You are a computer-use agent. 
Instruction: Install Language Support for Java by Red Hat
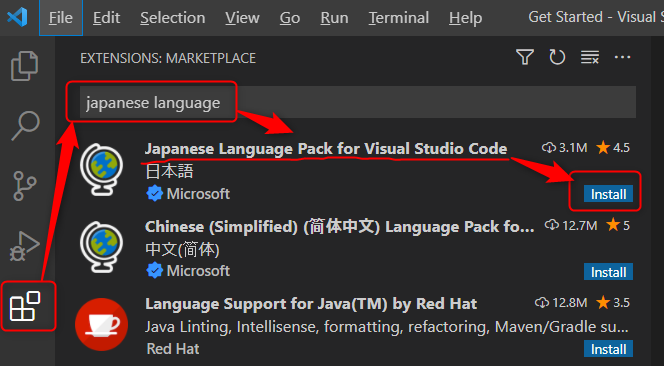pos(608,349)
